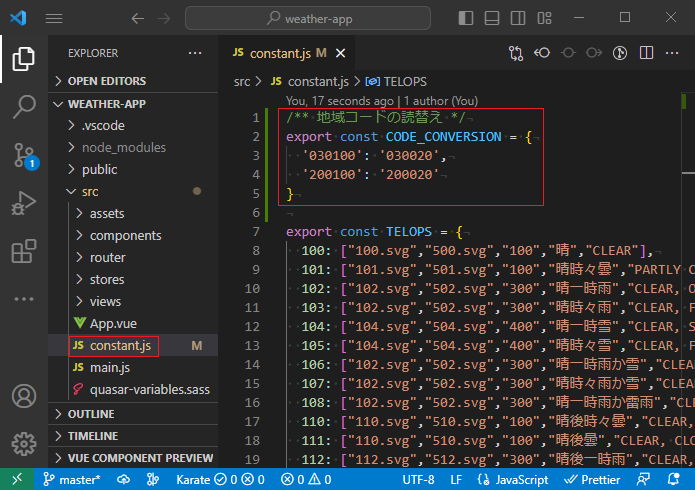The image size is (695, 490).
Task: Open the Search view in activity bar
Action: (23, 107)
